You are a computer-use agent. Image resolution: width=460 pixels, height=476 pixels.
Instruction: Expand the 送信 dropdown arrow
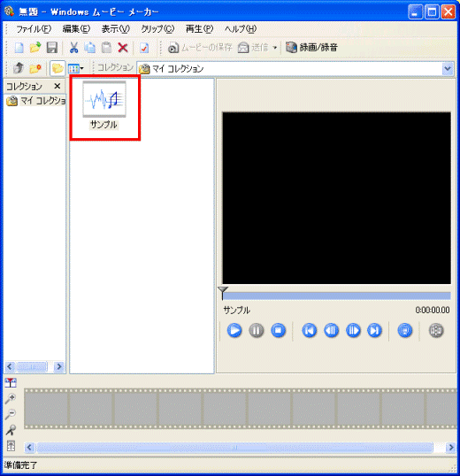pyautogui.click(x=275, y=48)
